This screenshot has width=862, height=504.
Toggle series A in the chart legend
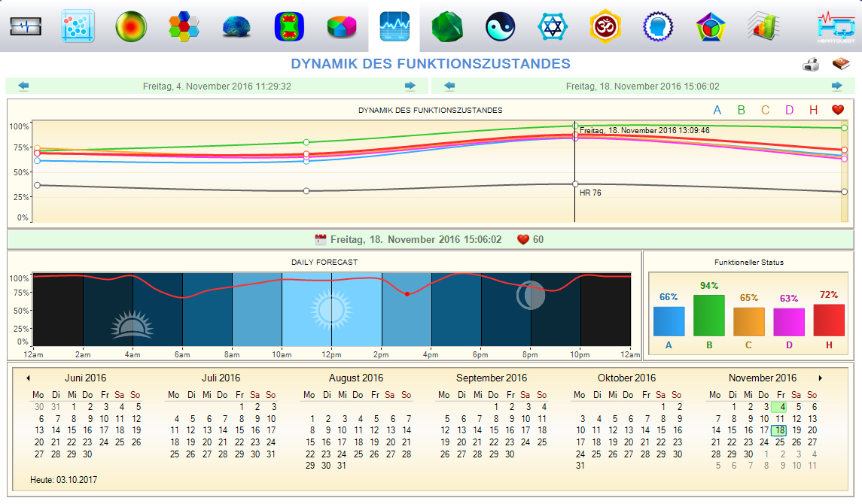click(x=717, y=110)
